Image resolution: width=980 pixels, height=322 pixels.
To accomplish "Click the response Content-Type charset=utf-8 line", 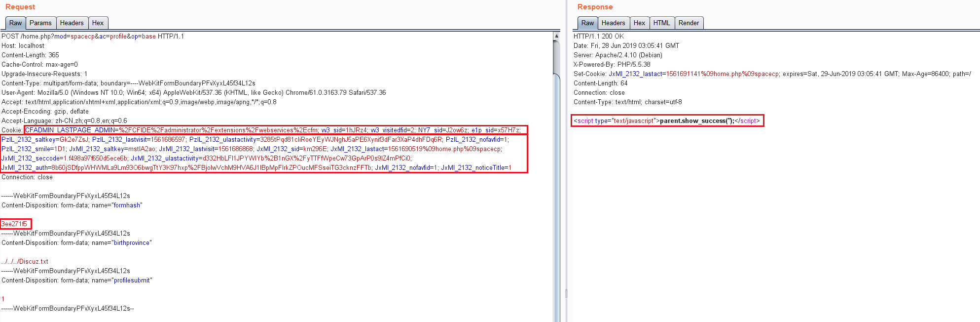I will (628, 102).
